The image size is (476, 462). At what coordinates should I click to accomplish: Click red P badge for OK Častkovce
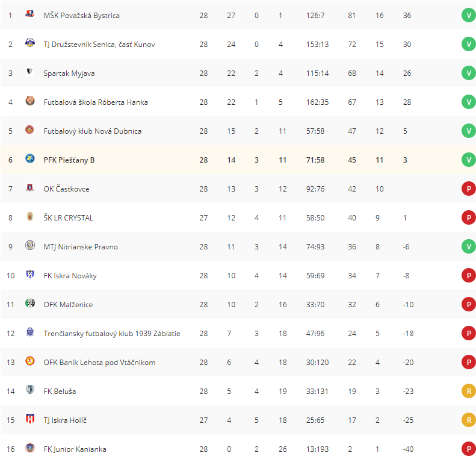tap(468, 189)
